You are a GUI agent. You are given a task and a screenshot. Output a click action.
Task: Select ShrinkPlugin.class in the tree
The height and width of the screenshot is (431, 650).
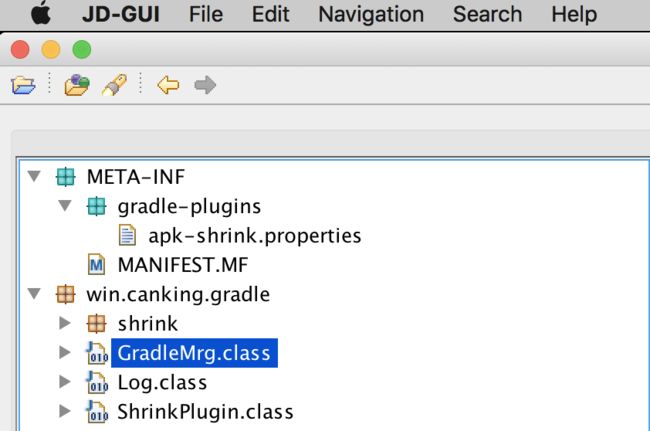(205, 412)
